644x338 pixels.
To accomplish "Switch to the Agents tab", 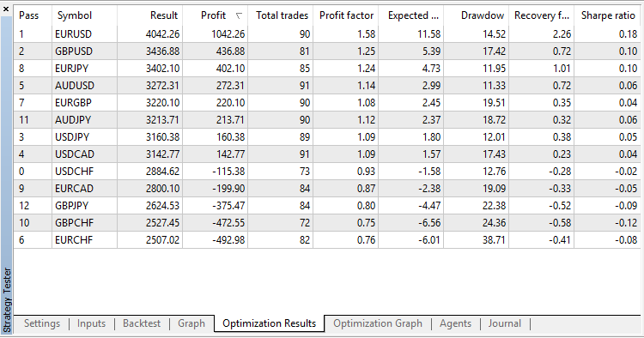I will (455, 323).
